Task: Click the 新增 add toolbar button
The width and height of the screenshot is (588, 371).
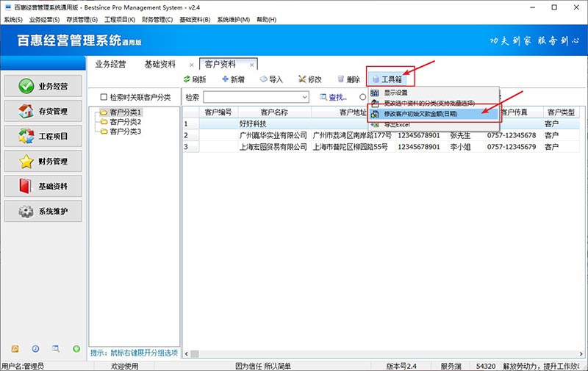Action: 233,79
